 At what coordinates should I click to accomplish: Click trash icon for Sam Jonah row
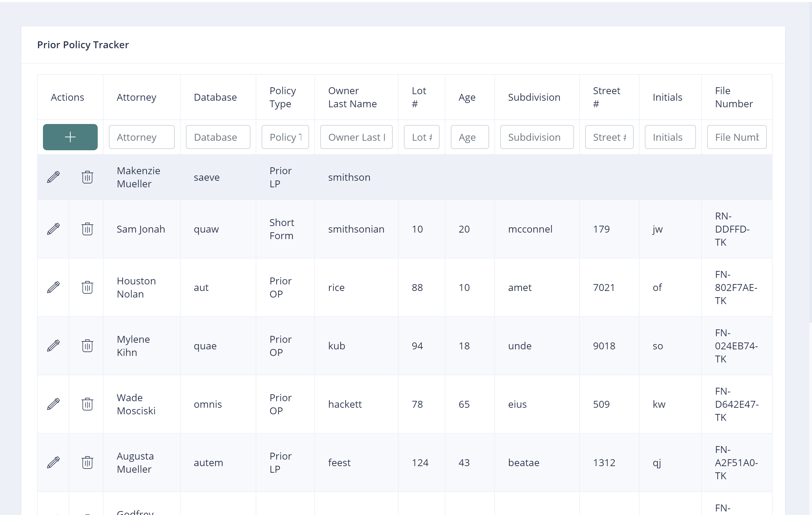pos(87,229)
